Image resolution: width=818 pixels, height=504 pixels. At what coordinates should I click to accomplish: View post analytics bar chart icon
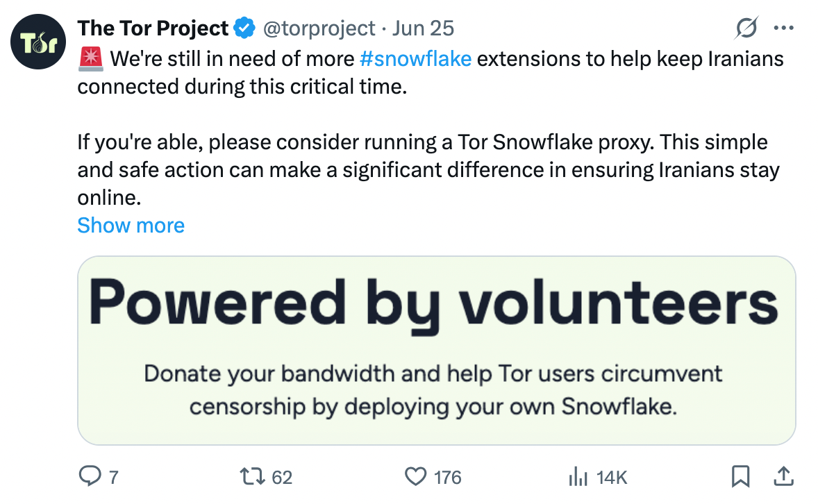[578, 476]
